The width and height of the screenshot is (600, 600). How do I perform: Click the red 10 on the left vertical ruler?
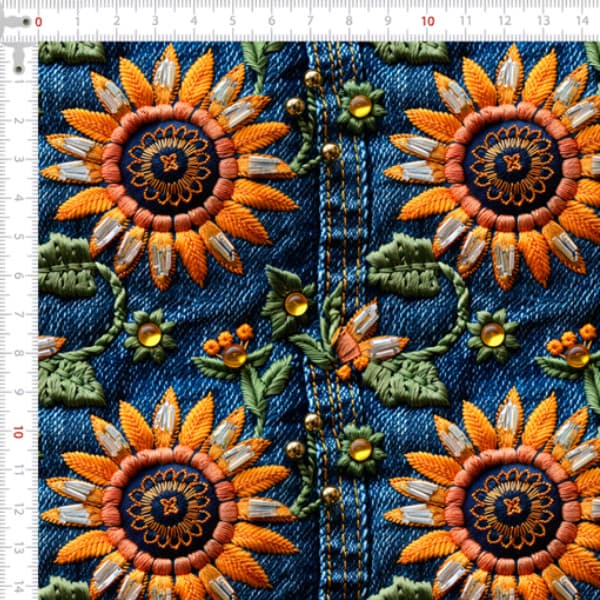coord(18,432)
